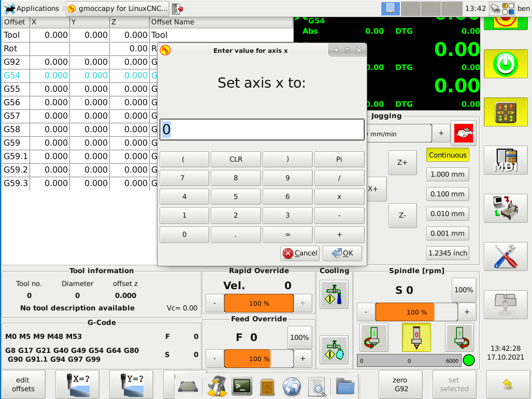Toggle flood coolant icon
The image size is (532, 399).
tap(334, 294)
